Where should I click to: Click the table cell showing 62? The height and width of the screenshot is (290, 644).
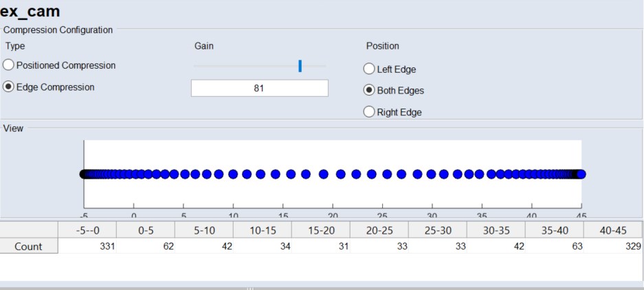coord(146,246)
